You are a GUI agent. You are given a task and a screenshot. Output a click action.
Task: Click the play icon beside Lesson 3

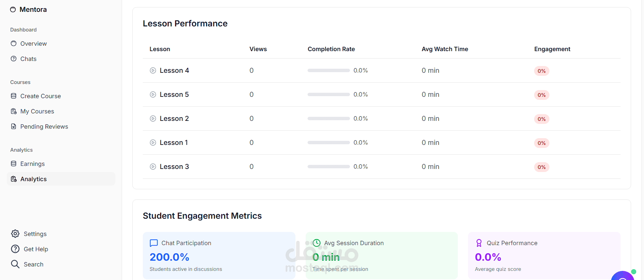click(153, 167)
